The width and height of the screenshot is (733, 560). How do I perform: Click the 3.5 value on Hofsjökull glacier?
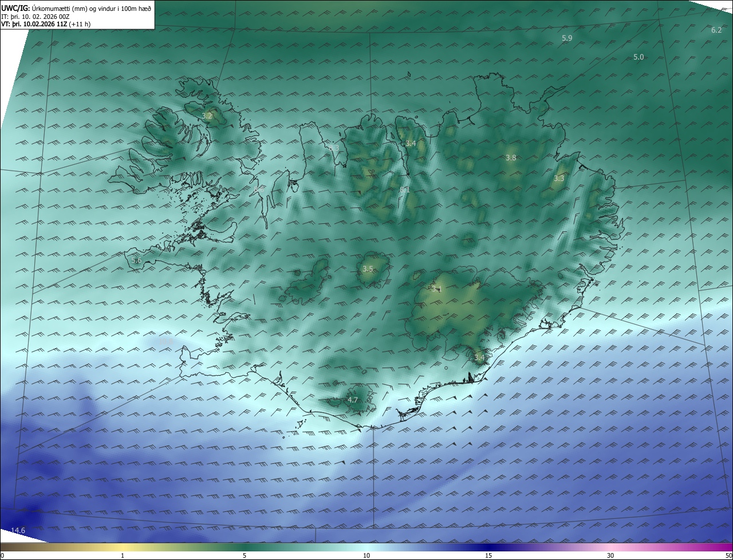click(x=368, y=269)
